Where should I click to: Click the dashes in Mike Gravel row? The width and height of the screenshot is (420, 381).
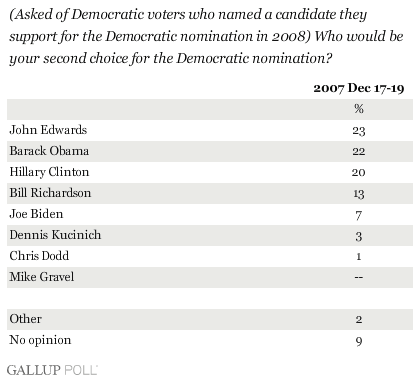pyautogui.click(x=359, y=277)
